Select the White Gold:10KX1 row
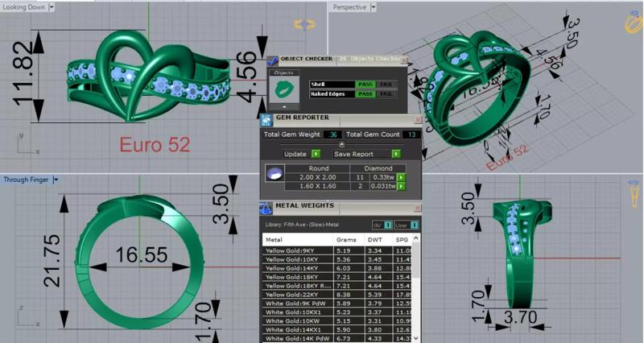This screenshot has height=343, width=644. [337, 312]
